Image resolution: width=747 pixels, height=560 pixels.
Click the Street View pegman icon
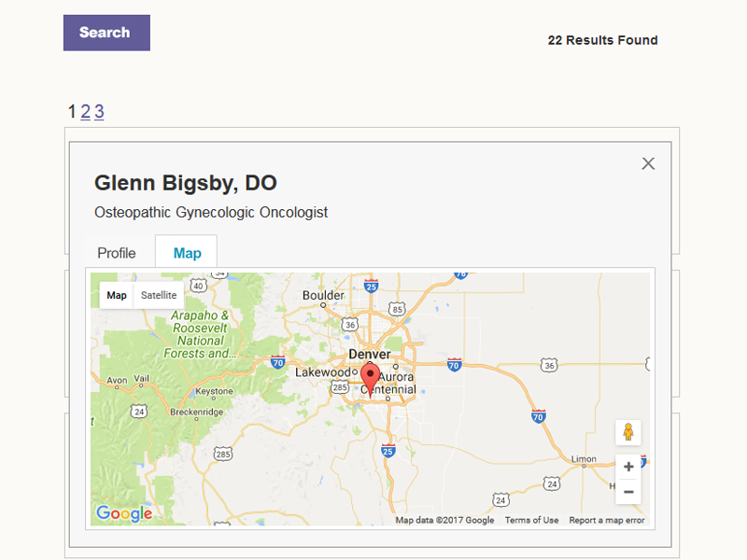pyautogui.click(x=628, y=432)
